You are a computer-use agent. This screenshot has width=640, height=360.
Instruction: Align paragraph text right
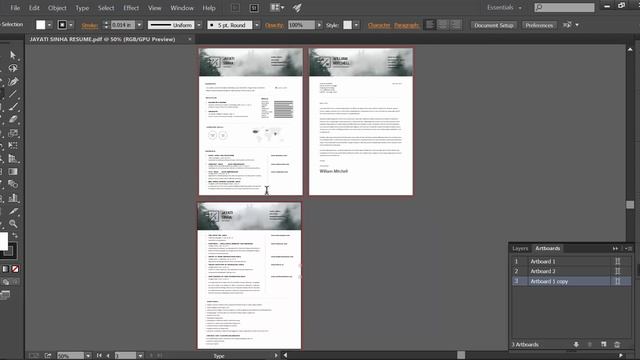click(x=456, y=25)
